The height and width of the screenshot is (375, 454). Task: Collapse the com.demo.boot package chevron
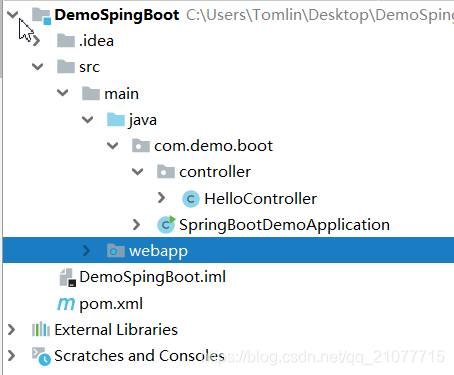(112, 146)
